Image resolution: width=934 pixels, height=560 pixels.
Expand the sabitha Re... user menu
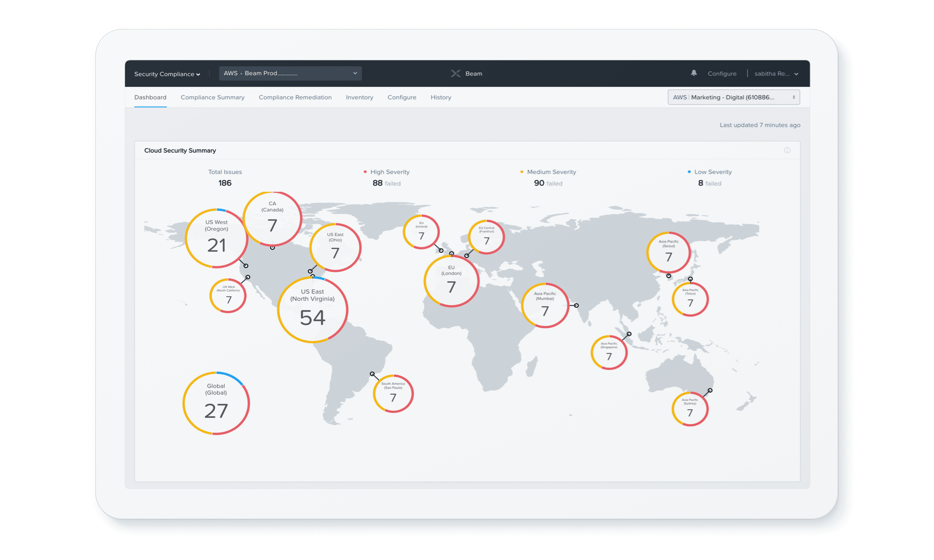click(776, 74)
